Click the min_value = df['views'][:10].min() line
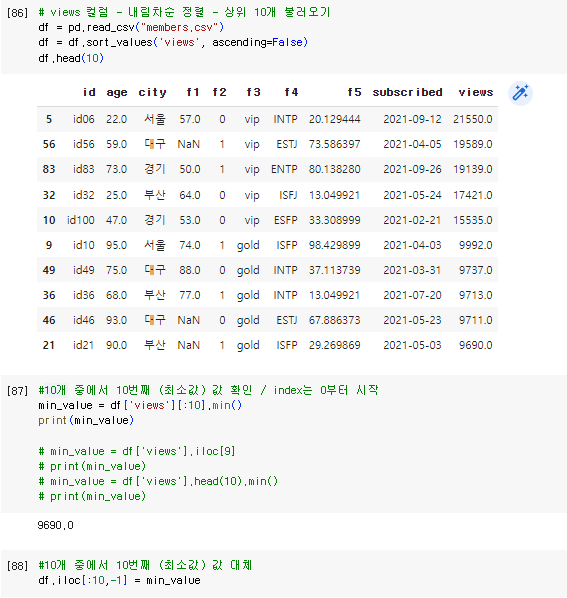Screen dimensions: 567x598 coord(140,405)
